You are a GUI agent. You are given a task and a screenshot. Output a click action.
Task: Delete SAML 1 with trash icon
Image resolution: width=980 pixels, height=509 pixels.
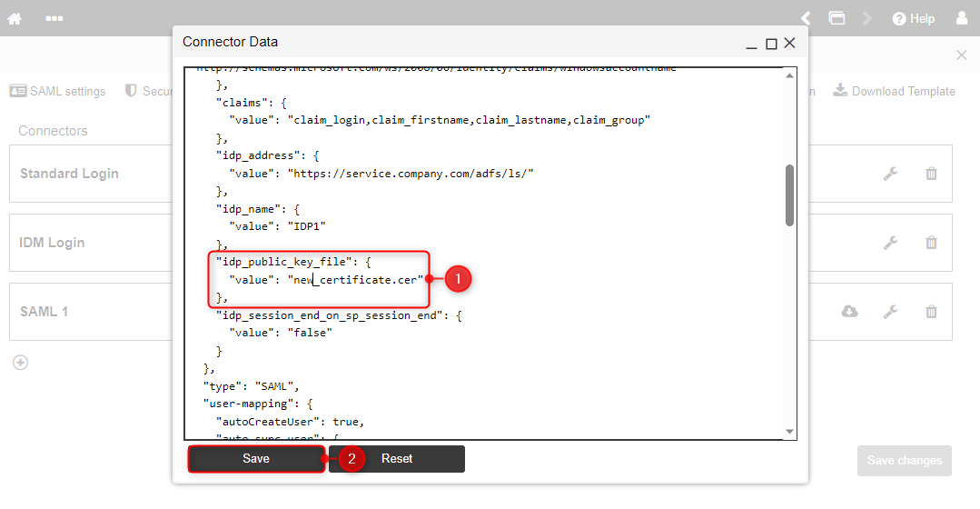pyautogui.click(x=931, y=312)
